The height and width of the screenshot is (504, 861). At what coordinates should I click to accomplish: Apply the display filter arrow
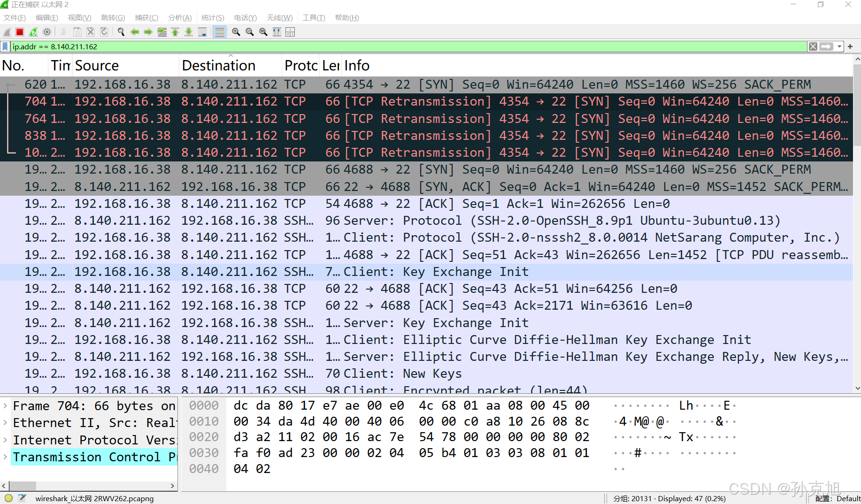pos(826,46)
